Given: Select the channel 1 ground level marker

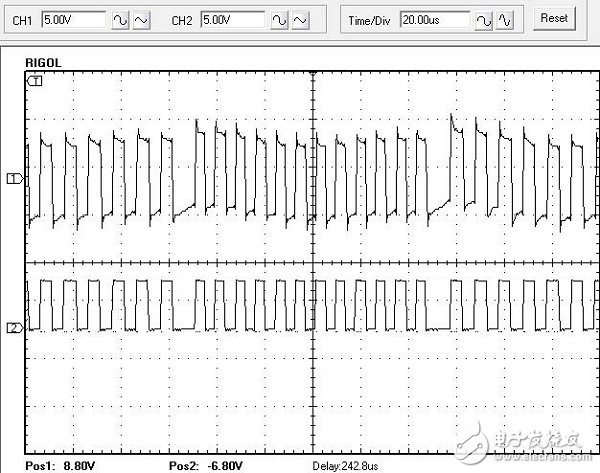Looking at the screenshot, I should pyautogui.click(x=13, y=178).
